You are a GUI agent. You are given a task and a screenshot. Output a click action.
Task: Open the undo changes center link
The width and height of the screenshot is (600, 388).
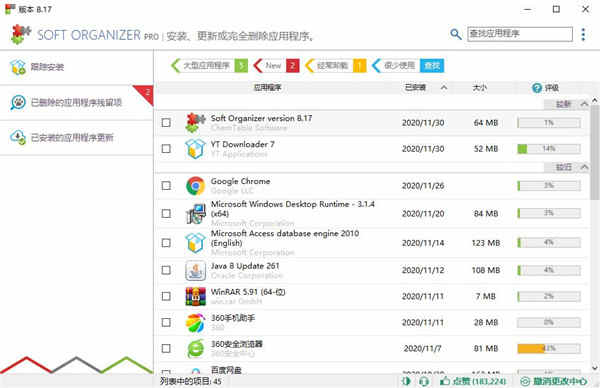554,381
